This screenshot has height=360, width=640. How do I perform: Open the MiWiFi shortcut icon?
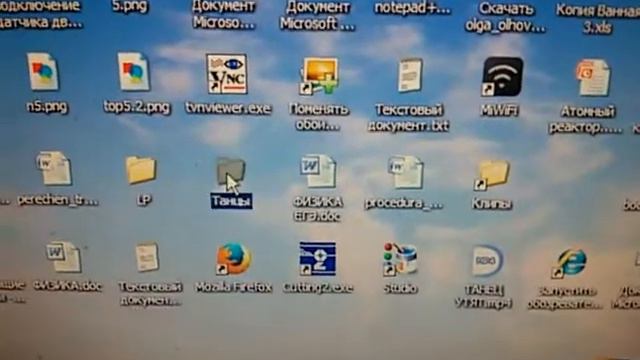(x=502, y=77)
